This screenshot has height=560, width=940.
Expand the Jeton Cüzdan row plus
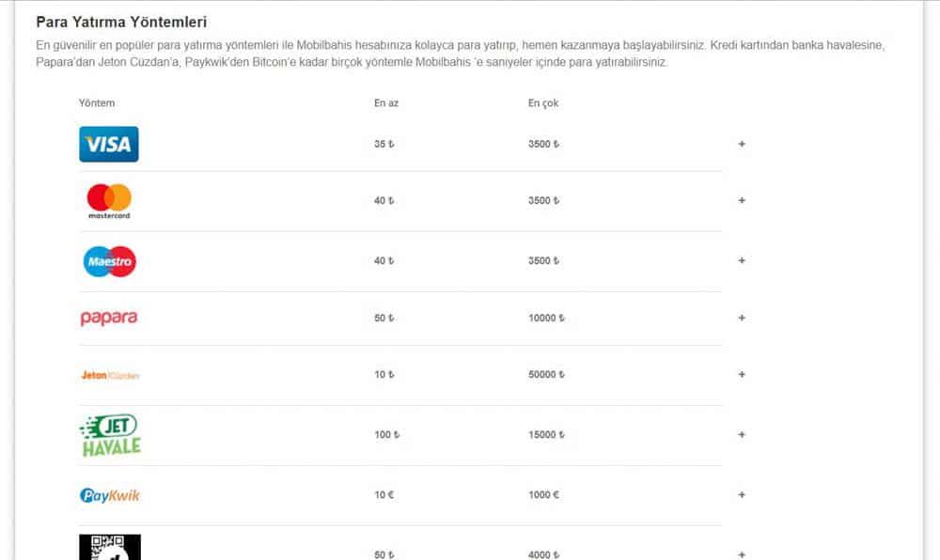pyautogui.click(x=742, y=374)
